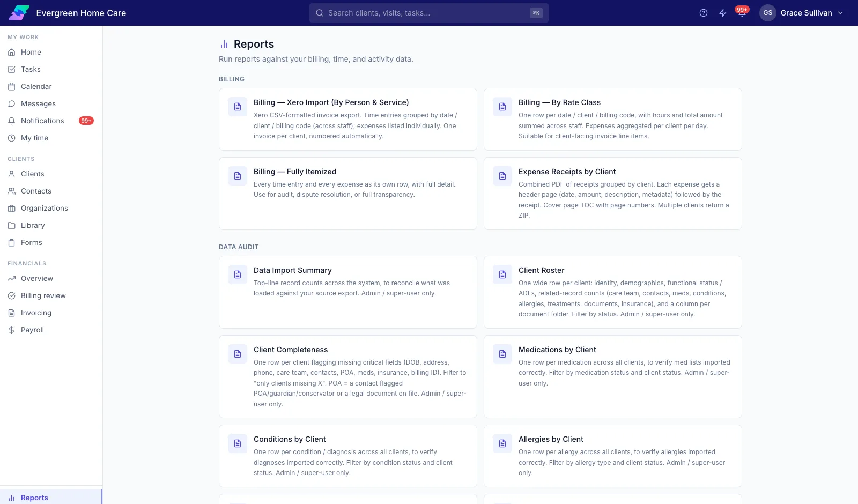
Task: Click the document icon on Data Import Summary
Action: [238, 275]
